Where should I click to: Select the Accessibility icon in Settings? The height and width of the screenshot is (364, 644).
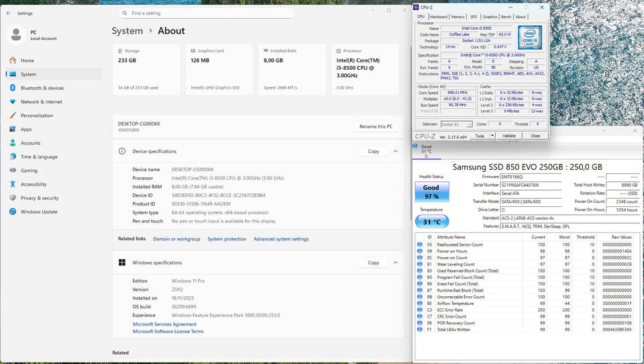[x=13, y=184]
